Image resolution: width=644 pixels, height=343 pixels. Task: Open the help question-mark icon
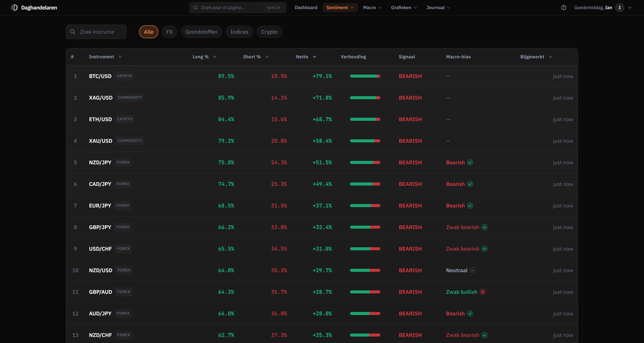(563, 8)
